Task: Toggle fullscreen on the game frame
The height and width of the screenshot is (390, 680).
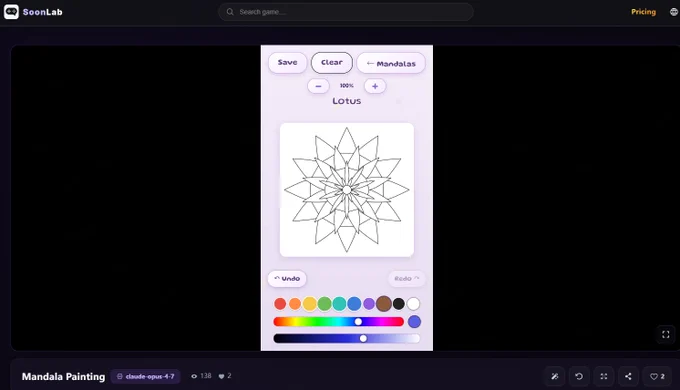Action: click(x=666, y=334)
